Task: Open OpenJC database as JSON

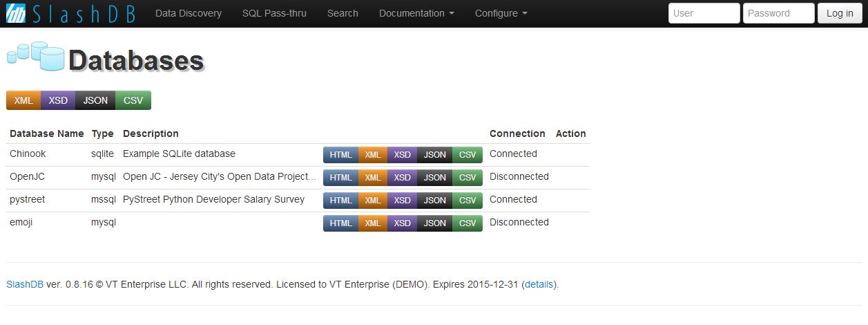Action: [x=434, y=178]
